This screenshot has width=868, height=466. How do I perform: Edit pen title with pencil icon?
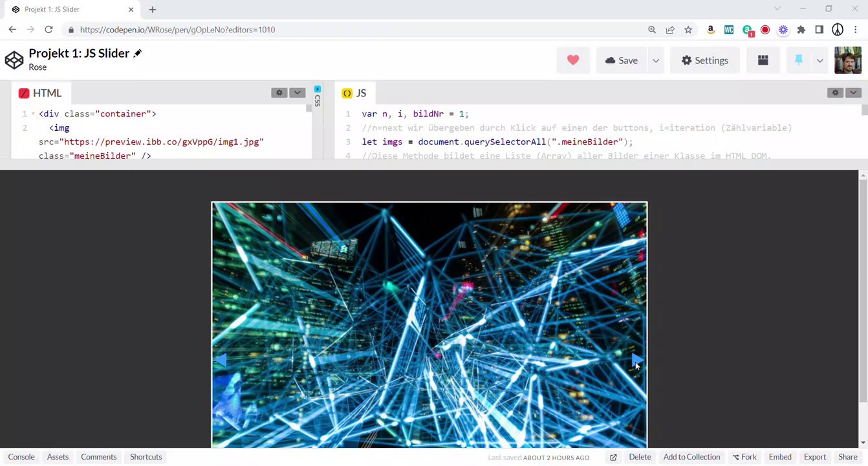tap(137, 54)
